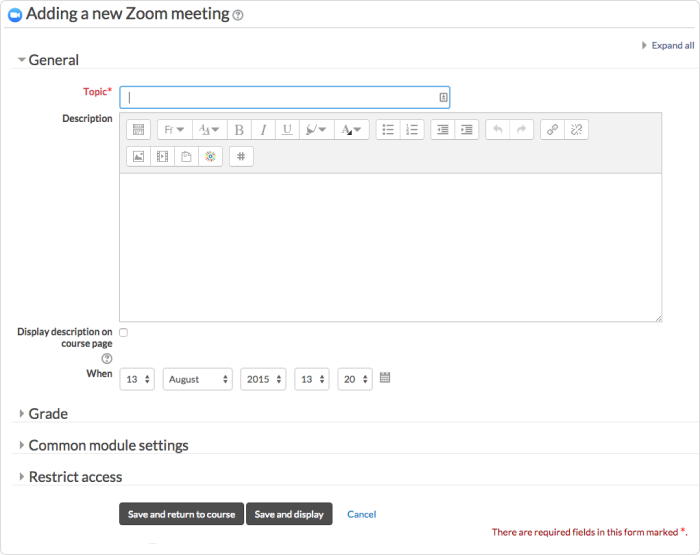700x555 pixels.
Task: Focus the Topic input field
Action: point(285,97)
